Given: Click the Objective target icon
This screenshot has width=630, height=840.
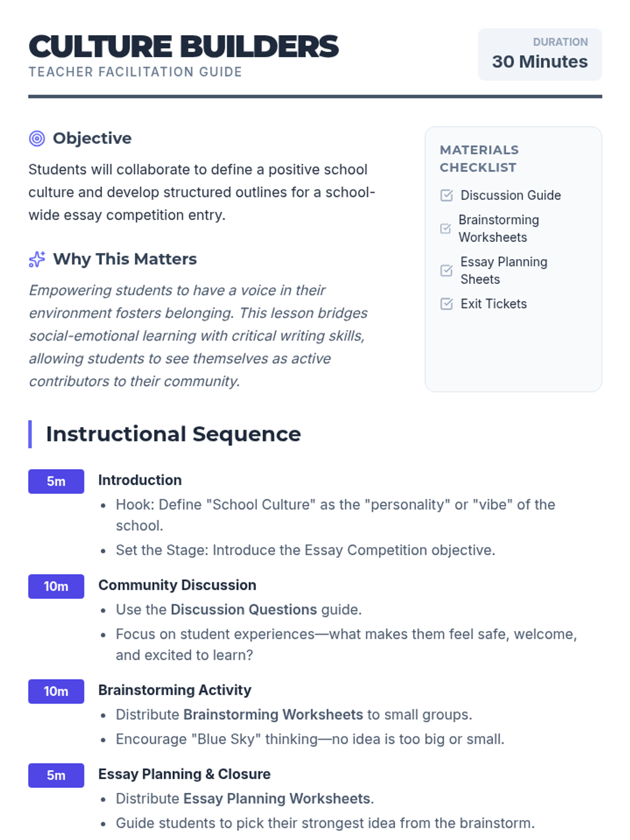Looking at the screenshot, I should 37,139.
